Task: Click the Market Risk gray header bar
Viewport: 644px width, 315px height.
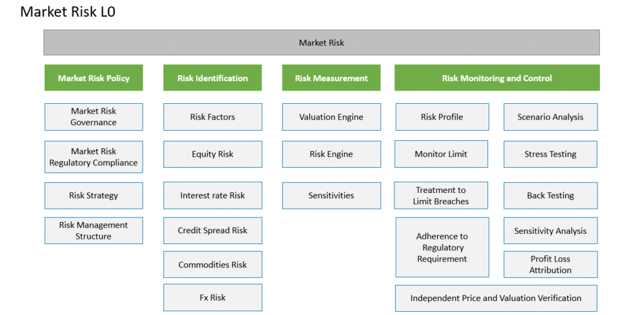Action: [x=321, y=42]
